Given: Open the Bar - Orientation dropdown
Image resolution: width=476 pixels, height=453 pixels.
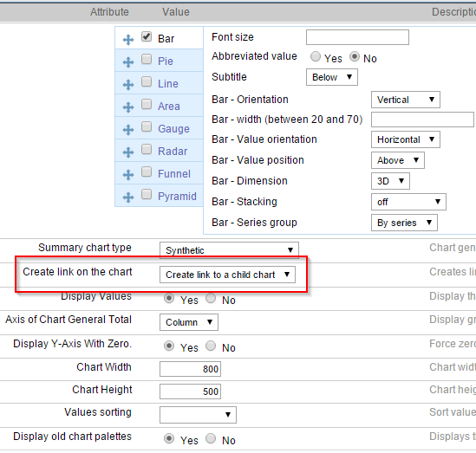Looking at the screenshot, I should tap(405, 100).
